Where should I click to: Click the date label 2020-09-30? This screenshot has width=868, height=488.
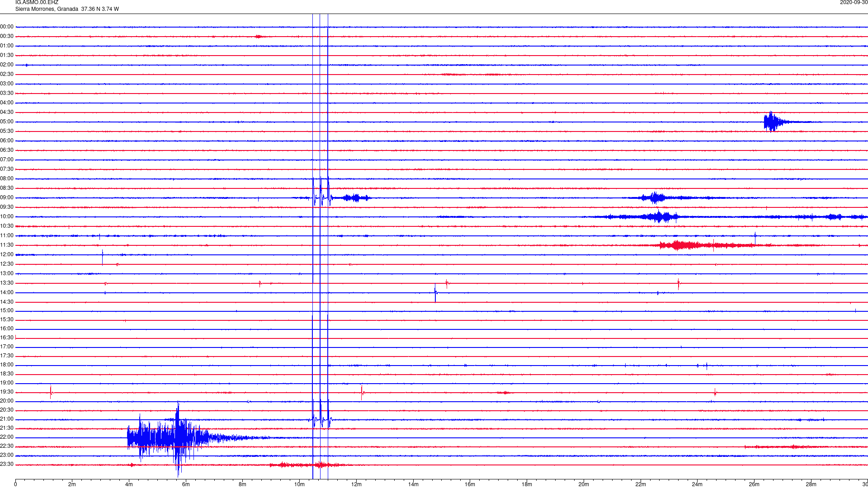click(x=854, y=3)
